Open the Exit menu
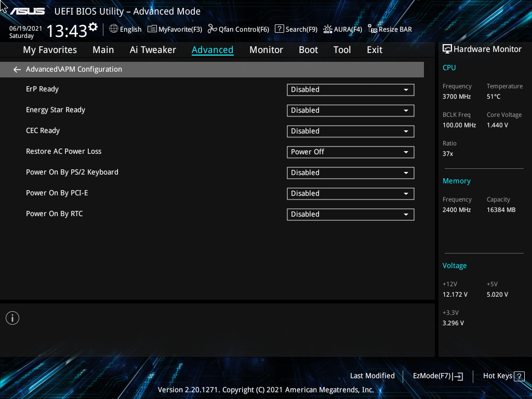 click(x=374, y=49)
